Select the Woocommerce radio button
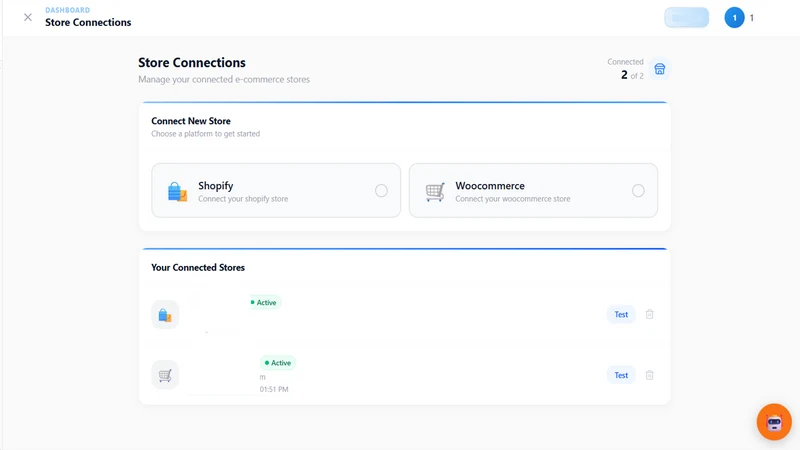 (638, 191)
